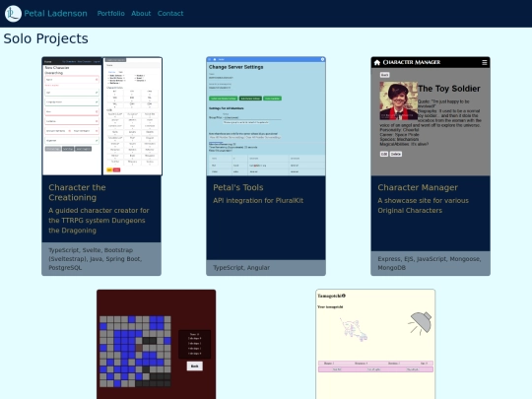Click 'Change Server Settings' heading in image
The image size is (532, 399).
[x=236, y=67]
